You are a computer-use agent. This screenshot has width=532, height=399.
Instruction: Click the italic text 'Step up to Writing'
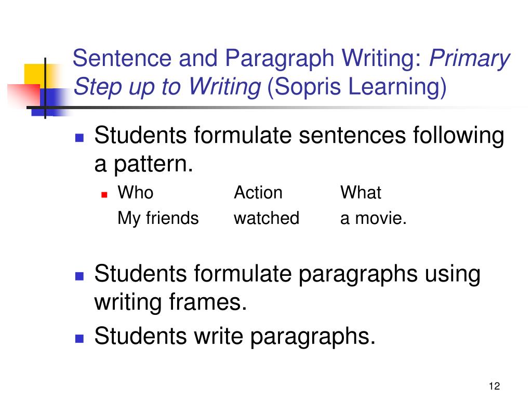click(x=167, y=87)
